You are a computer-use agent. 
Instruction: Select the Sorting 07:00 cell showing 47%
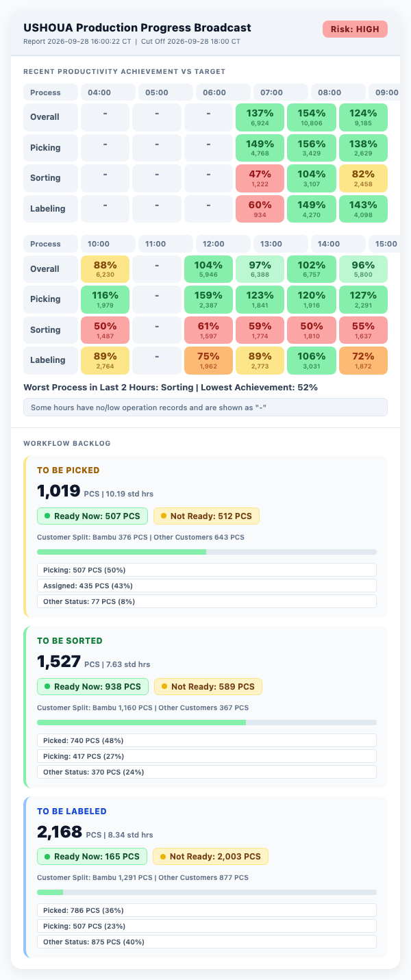(x=259, y=178)
